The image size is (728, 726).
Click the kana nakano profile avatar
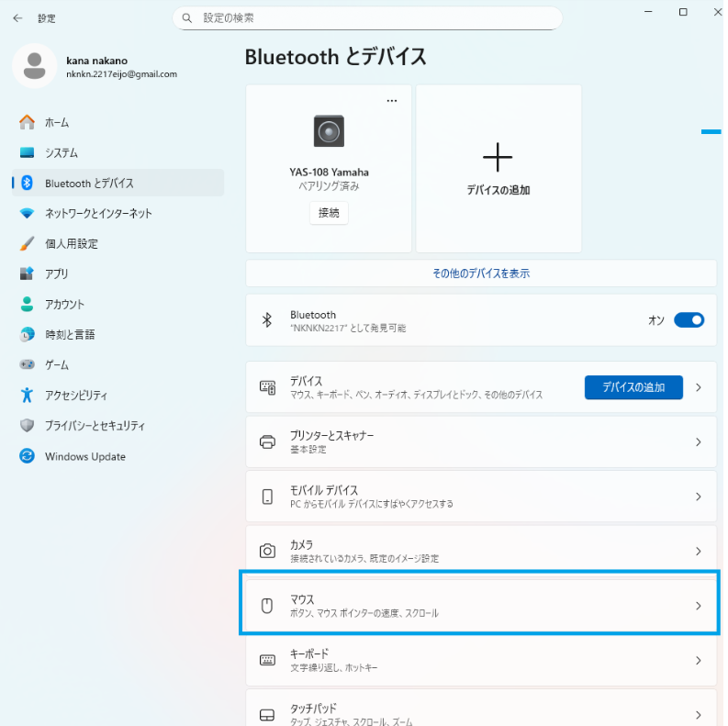pyautogui.click(x=35, y=66)
